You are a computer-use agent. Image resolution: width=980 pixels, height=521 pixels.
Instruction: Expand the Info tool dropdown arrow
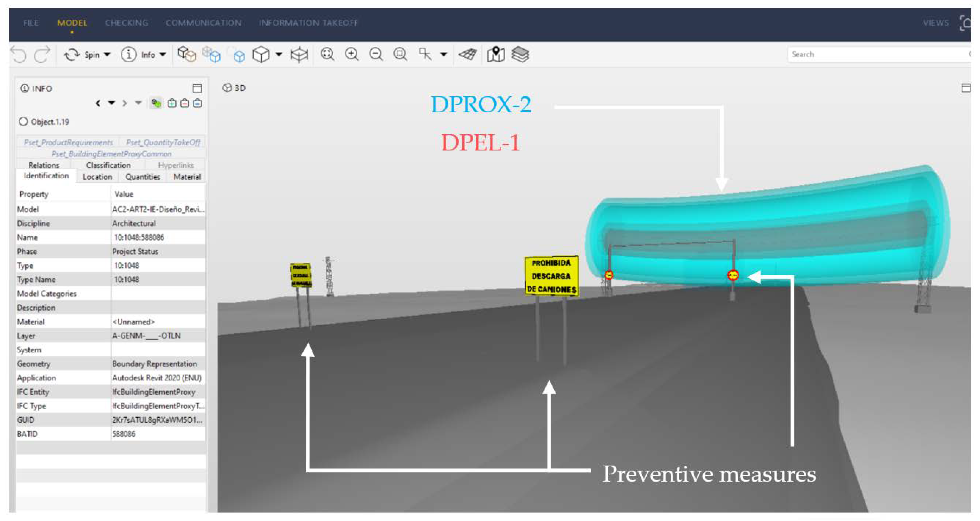(x=163, y=54)
